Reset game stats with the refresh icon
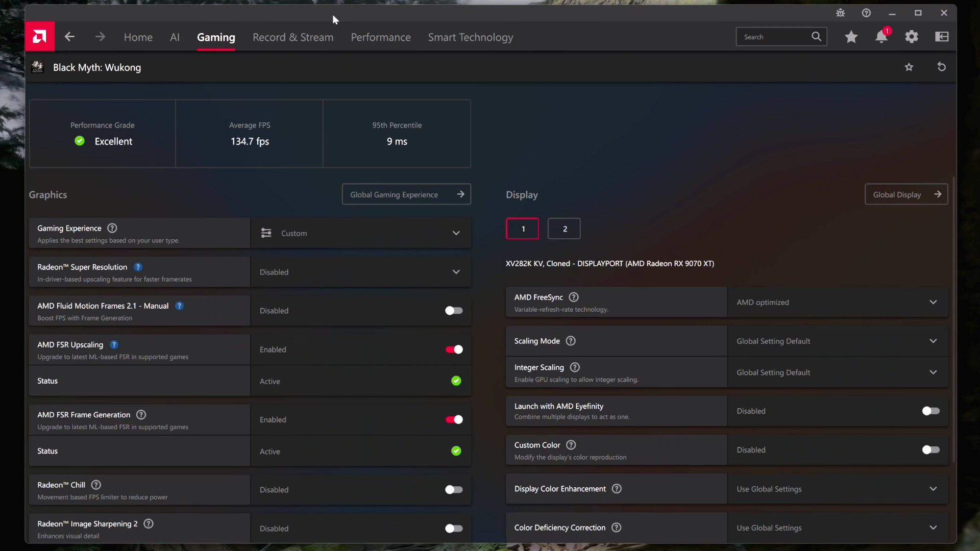 941,67
